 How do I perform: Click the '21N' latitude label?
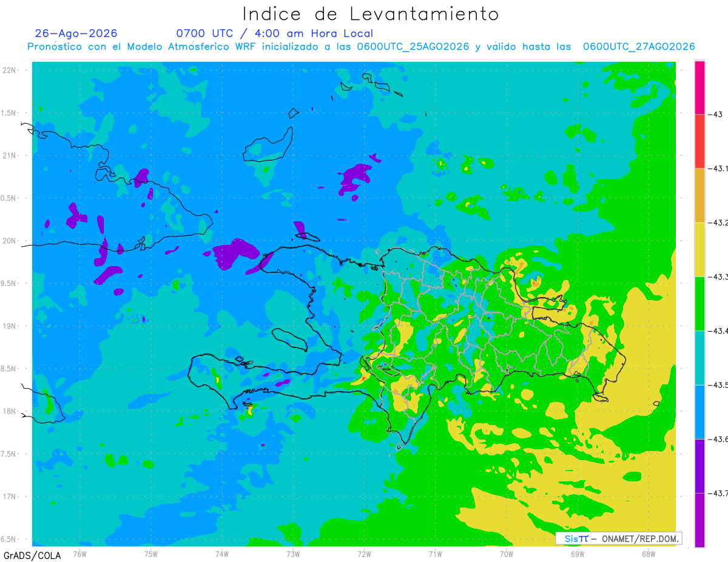[9, 155]
